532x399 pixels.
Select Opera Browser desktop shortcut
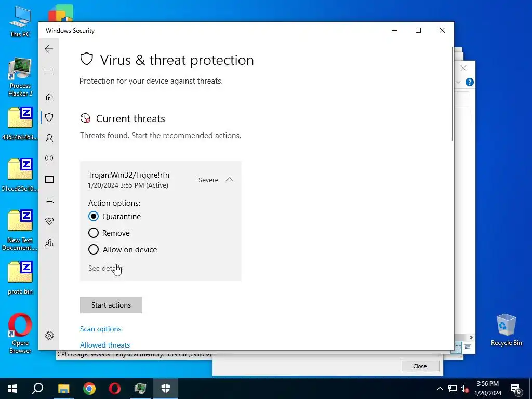20,334
